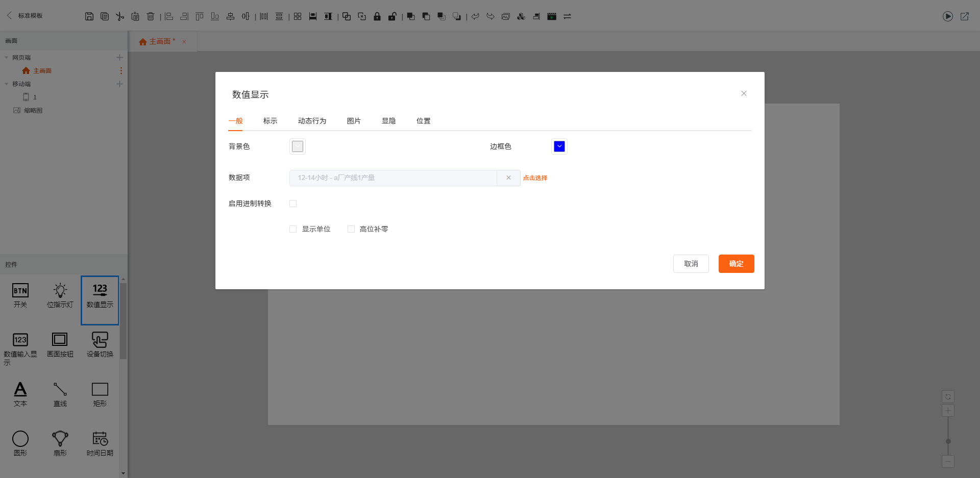Select mobile page 1 in the tree
This screenshot has height=478, width=980.
point(35,97)
